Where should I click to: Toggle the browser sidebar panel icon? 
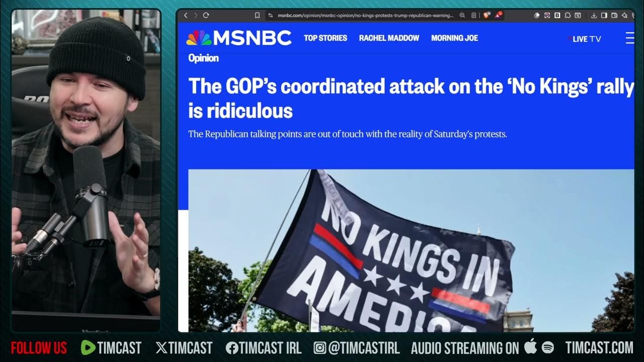(x=604, y=16)
